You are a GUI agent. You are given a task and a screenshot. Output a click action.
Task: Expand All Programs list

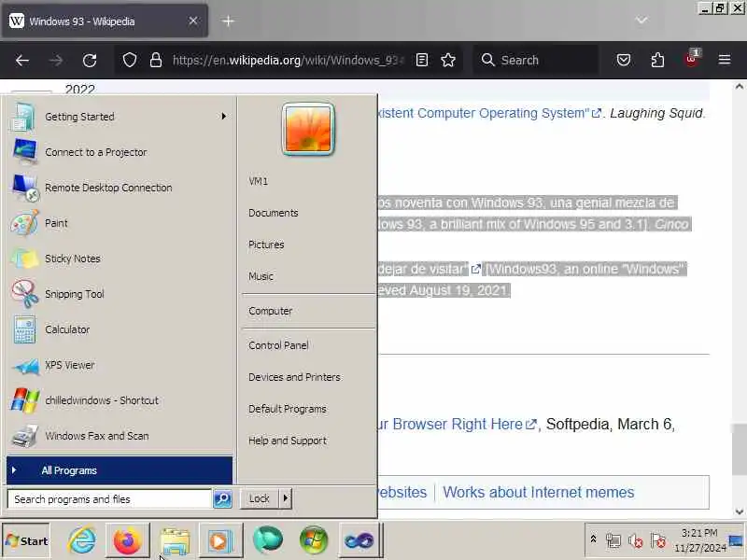[120, 470]
